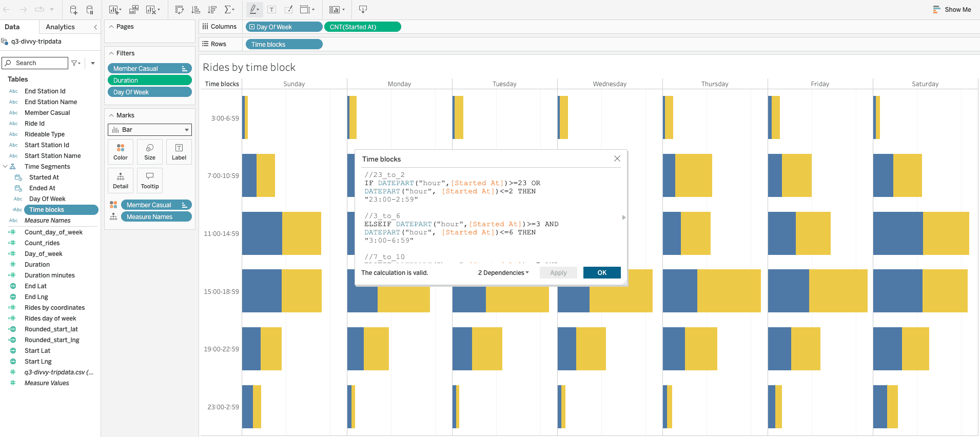The height and width of the screenshot is (437, 980).
Task: Collapse the Marks card
Action: coord(111,115)
